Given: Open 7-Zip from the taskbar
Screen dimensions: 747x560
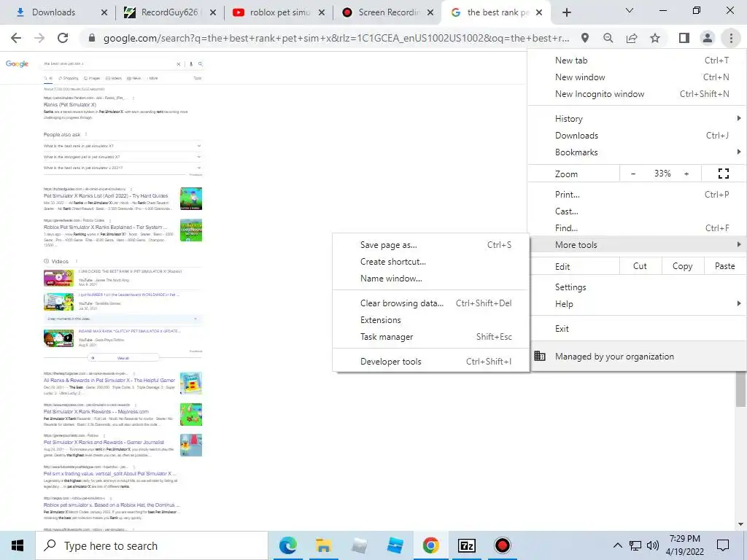Looking at the screenshot, I should click(x=466, y=545).
